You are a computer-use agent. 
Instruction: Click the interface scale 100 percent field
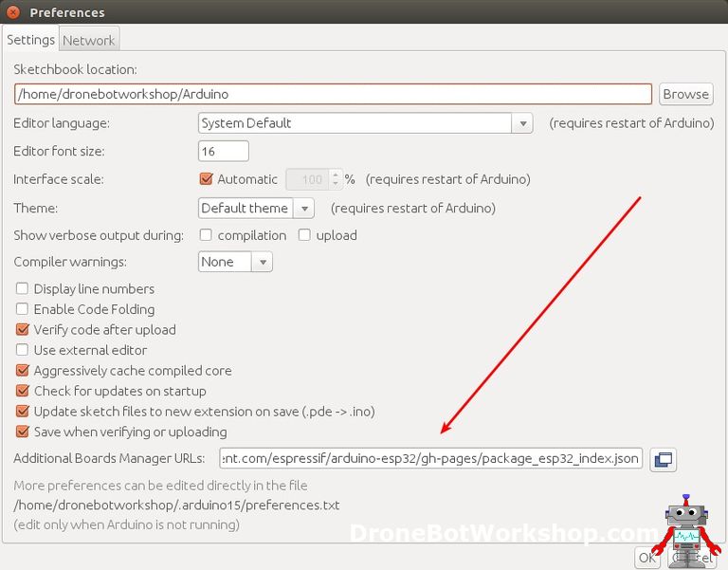pos(308,179)
